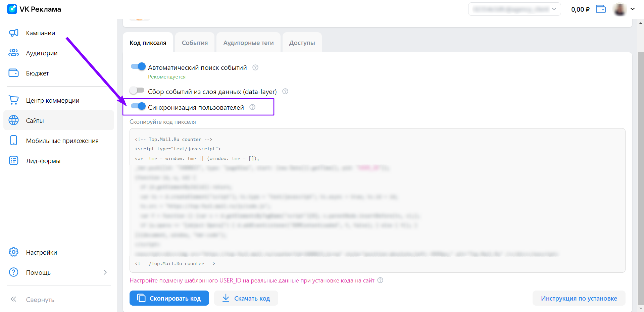
Task: Click the 'Скопируйте код пикселя' label
Action: [x=163, y=122]
